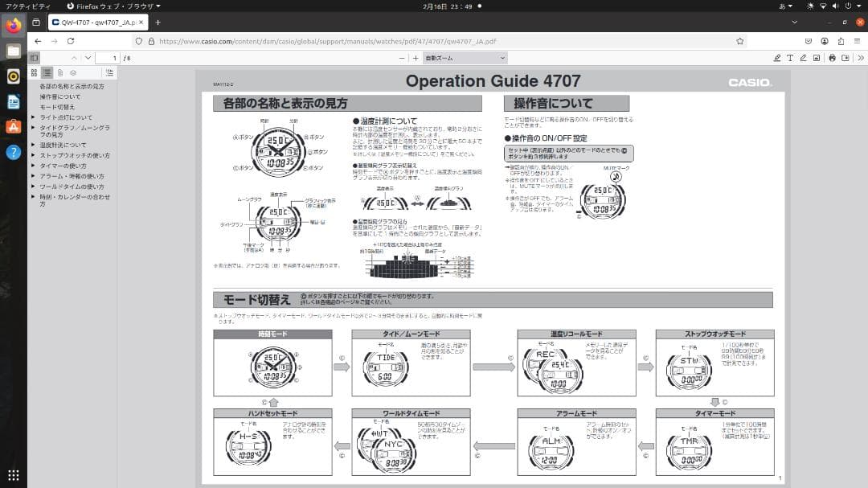
Task: Open current outline item options button
Action: (x=109, y=72)
